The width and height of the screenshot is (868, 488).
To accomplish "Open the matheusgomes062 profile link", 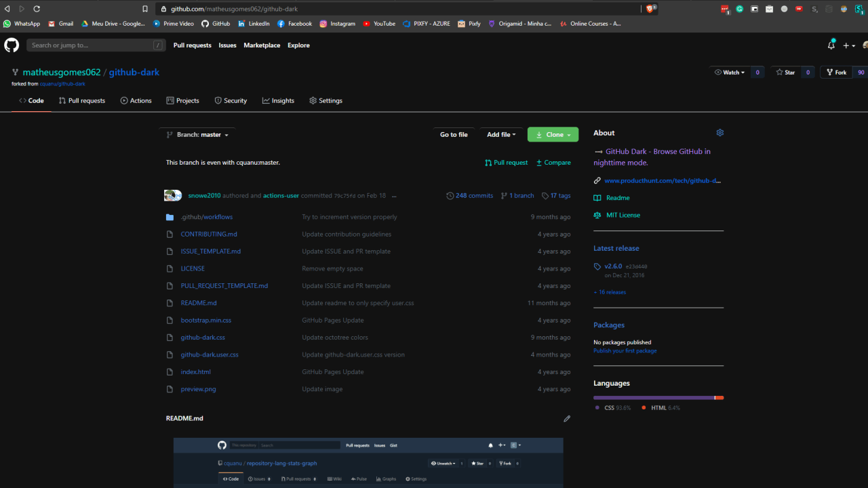I will click(62, 72).
